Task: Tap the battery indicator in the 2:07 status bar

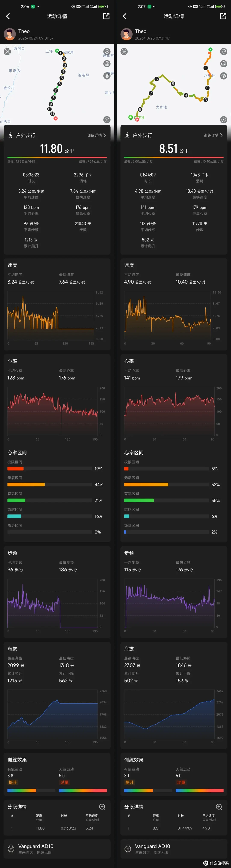Action: pos(219,6)
